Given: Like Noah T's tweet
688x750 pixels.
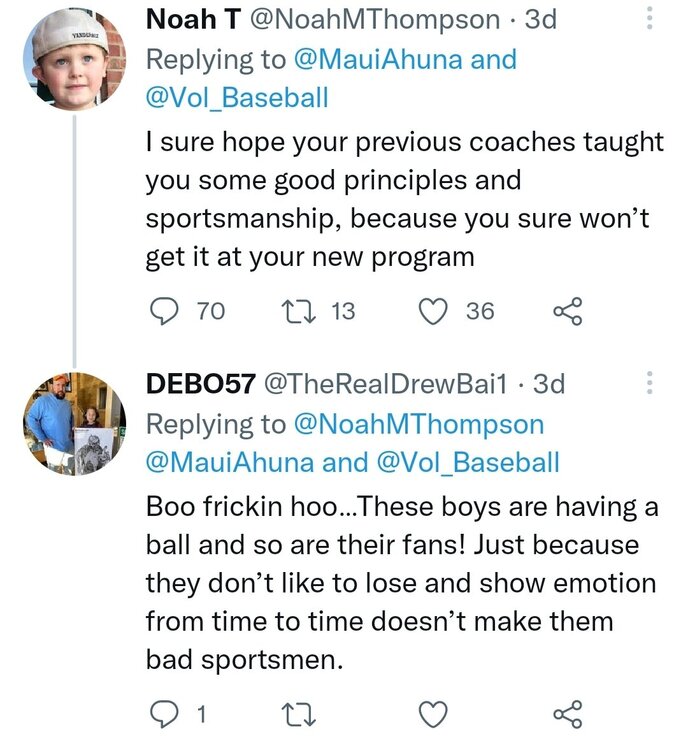Looking at the screenshot, I should coord(433,312).
